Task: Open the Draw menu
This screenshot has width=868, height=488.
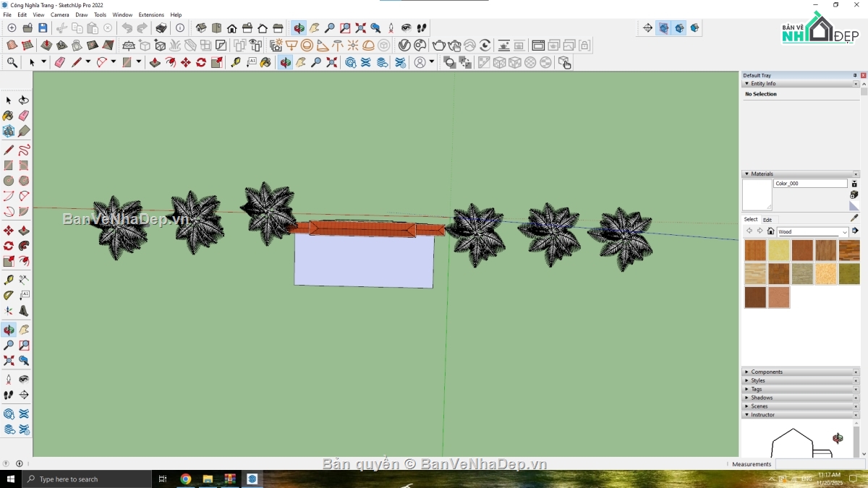Action: click(82, 14)
